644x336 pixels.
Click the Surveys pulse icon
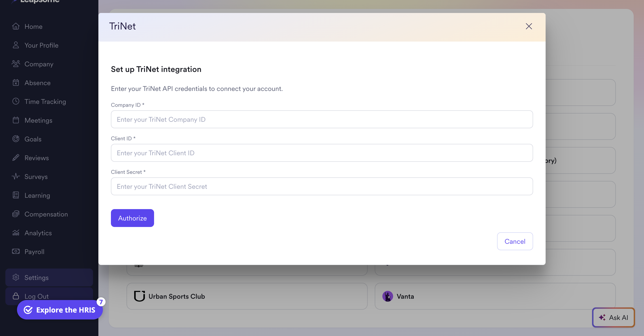16,176
